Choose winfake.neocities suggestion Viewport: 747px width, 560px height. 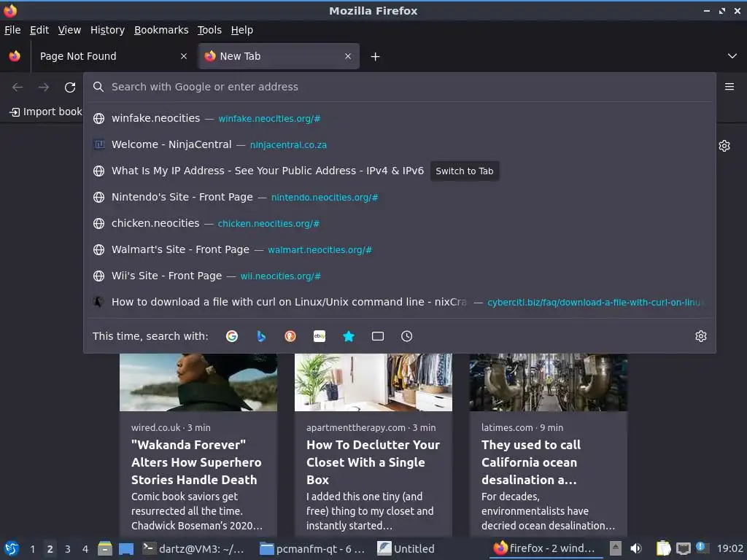pos(399,118)
